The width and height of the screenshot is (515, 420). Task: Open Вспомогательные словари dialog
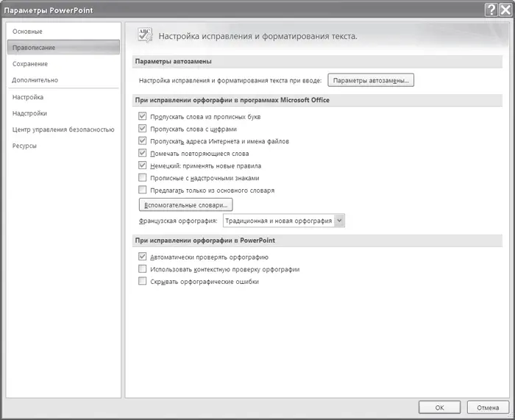(185, 204)
